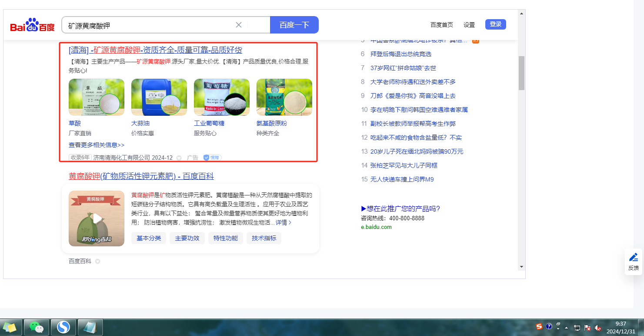Click the Sogou input method tray icon
The image size is (644, 336).
click(539, 326)
